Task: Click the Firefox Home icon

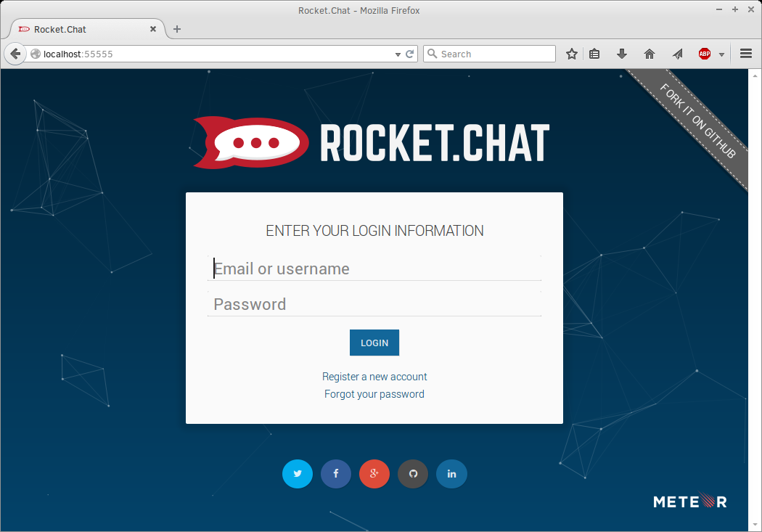Action: click(x=649, y=54)
